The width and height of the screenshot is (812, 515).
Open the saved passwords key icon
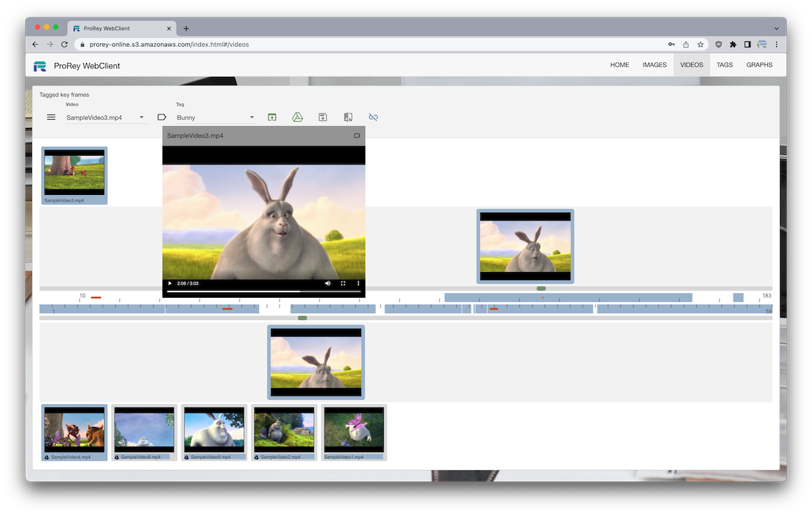click(x=671, y=44)
